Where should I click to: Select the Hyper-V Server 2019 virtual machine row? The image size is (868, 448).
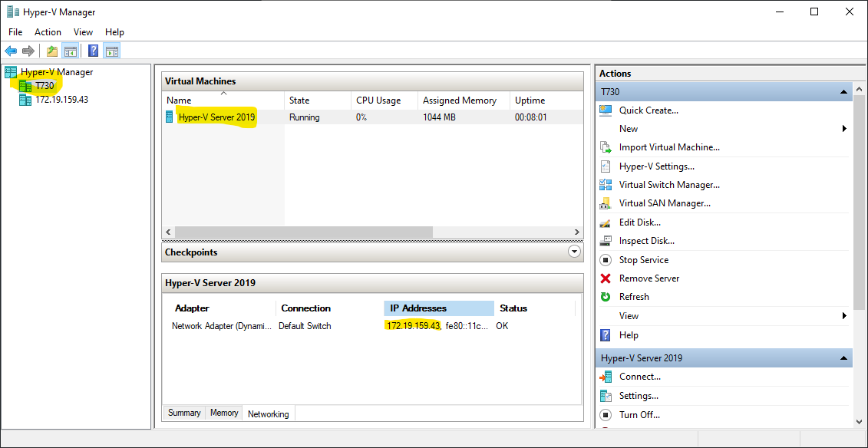point(372,117)
